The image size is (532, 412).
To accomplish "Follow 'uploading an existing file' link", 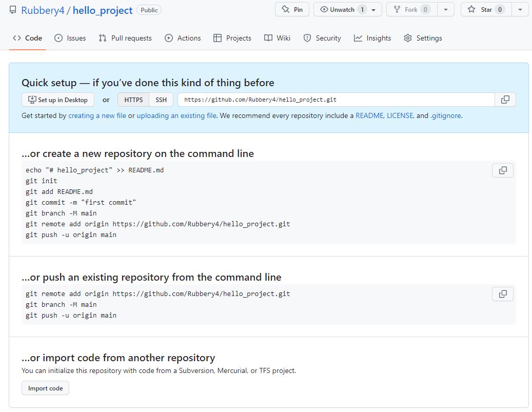I will pyautogui.click(x=176, y=116).
